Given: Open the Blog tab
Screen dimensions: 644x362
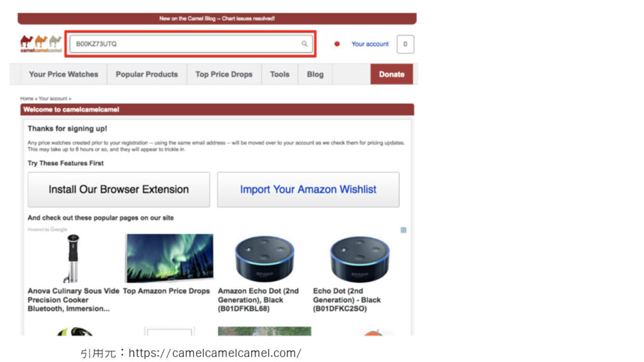Looking at the screenshot, I should click(315, 74).
